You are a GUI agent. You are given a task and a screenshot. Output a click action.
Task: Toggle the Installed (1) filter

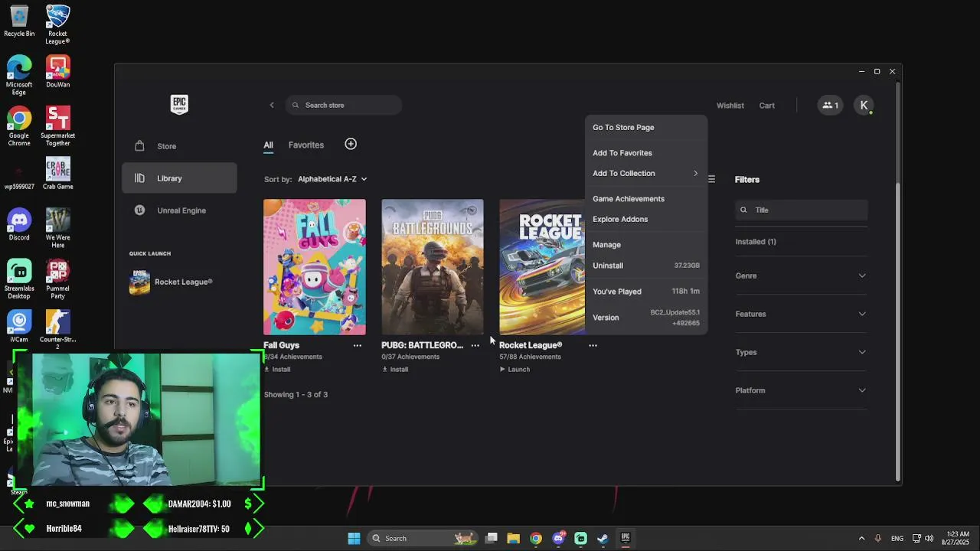point(756,242)
